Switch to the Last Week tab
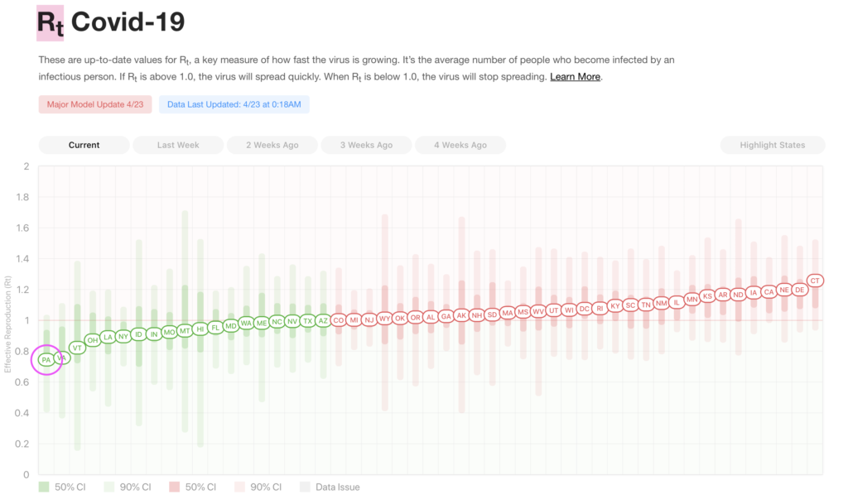The width and height of the screenshot is (848, 504). pos(178,145)
